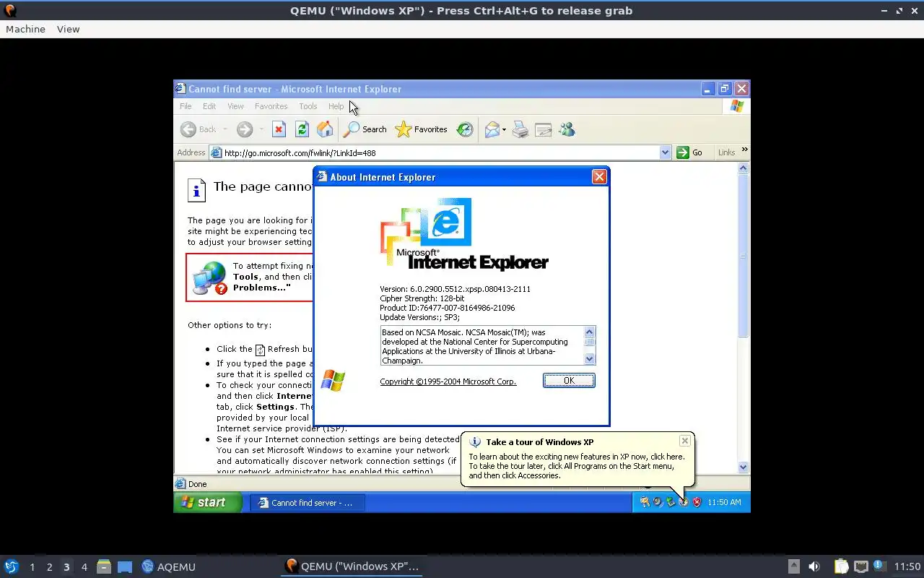Click the AQEMU host taskbar entry
Image resolution: width=924 pixels, height=578 pixels.
168,566
